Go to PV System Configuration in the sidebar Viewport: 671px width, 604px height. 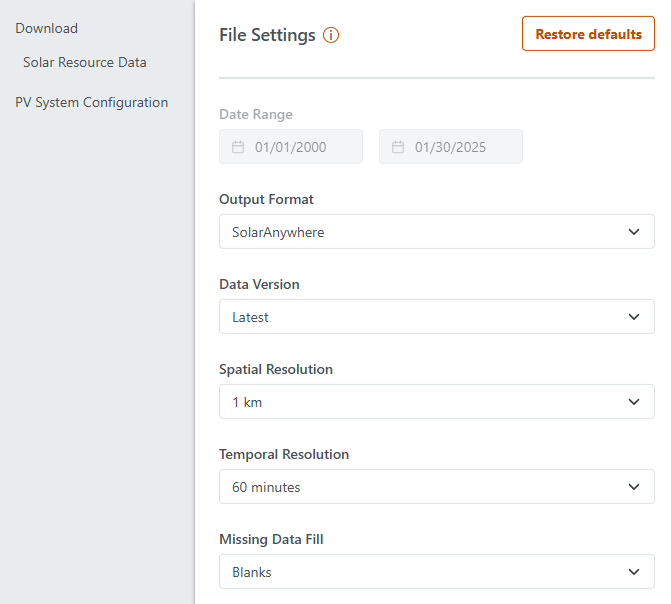91,102
